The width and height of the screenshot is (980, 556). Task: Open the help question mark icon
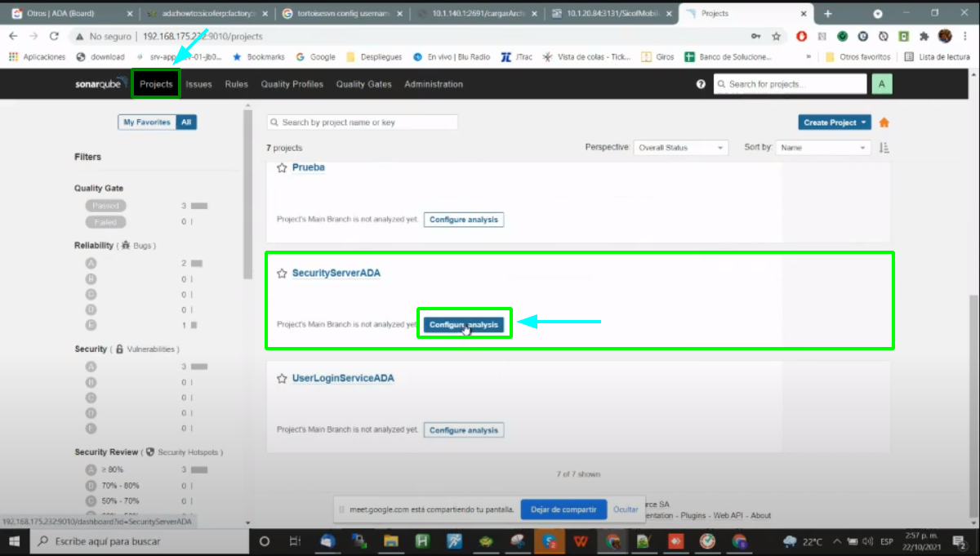[x=701, y=84]
